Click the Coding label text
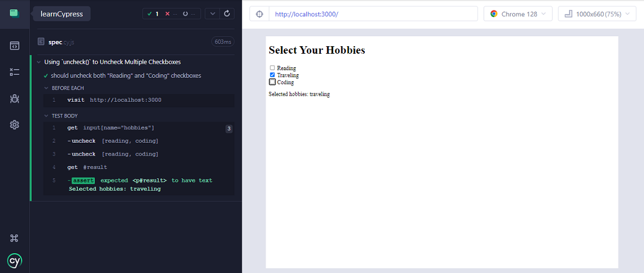 (286, 82)
